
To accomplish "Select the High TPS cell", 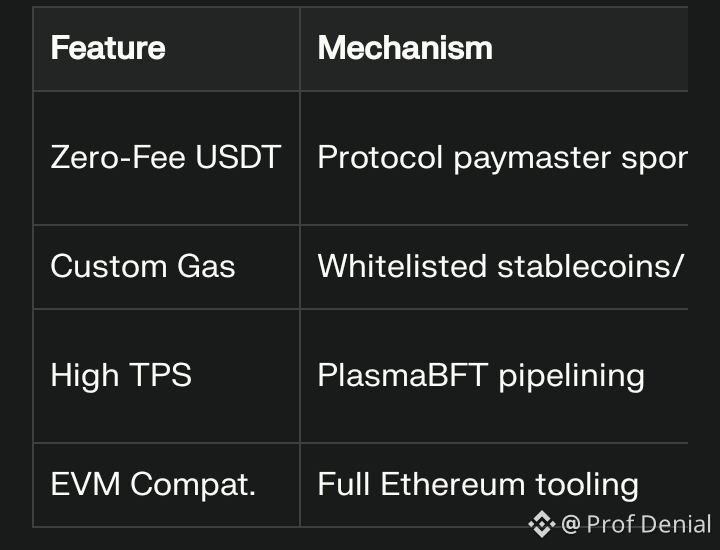I will coord(167,376).
